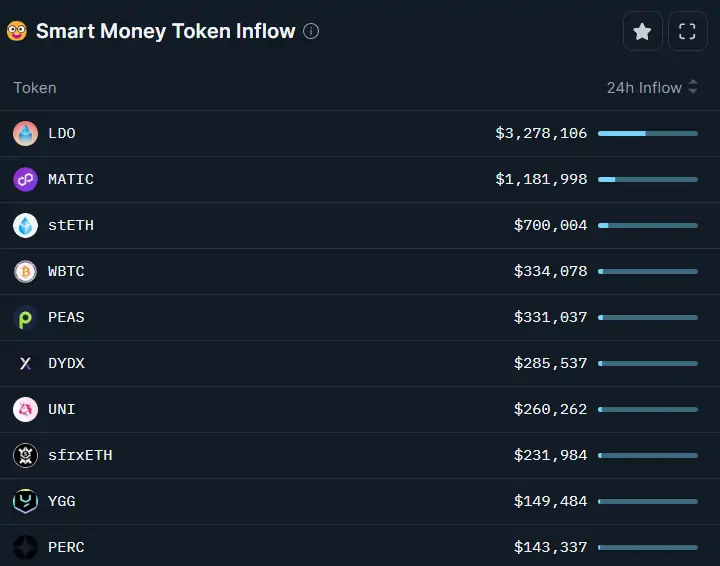720x566 pixels.
Task: Click the MATIC token logo
Action: click(25, 179)
